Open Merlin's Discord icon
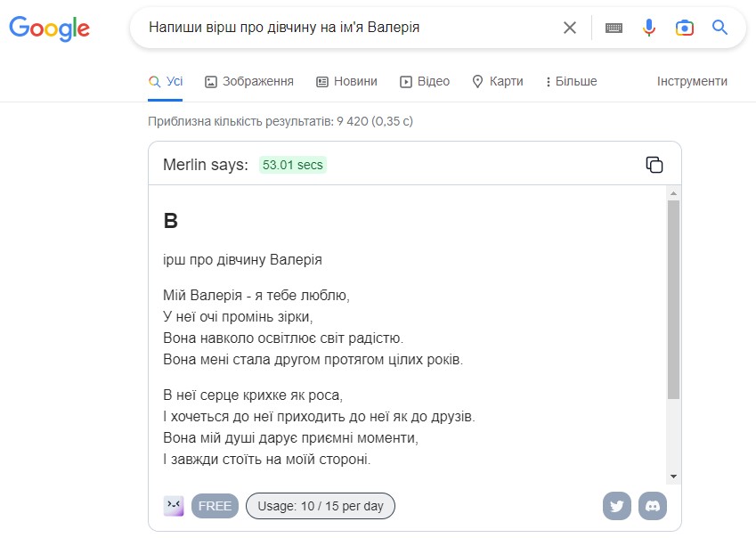This screenshot has height=538, width=756. tap(653, 506)
